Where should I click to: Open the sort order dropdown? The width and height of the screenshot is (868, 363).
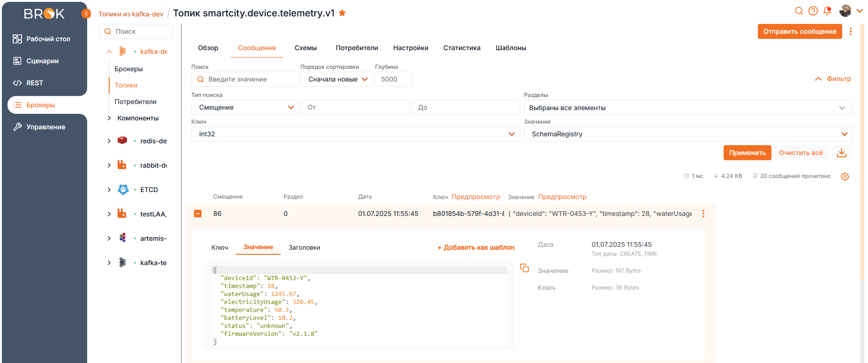tap(337, 79)
